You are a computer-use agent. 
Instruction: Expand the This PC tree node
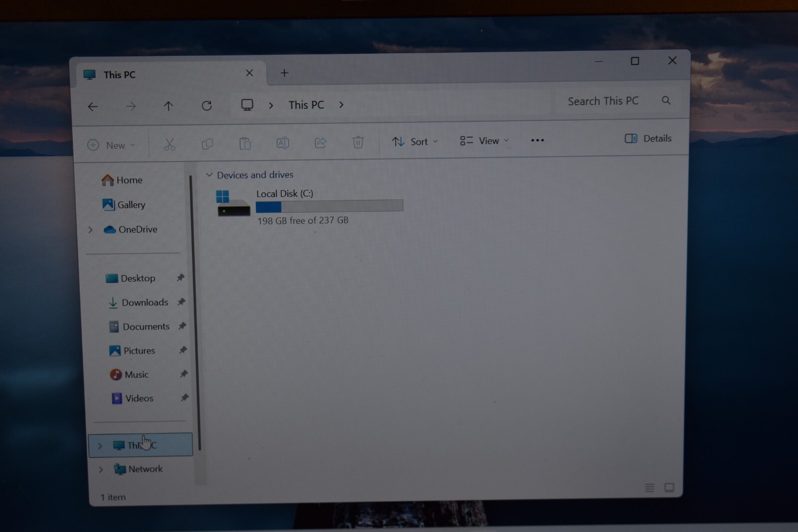(x=100, y=446)
